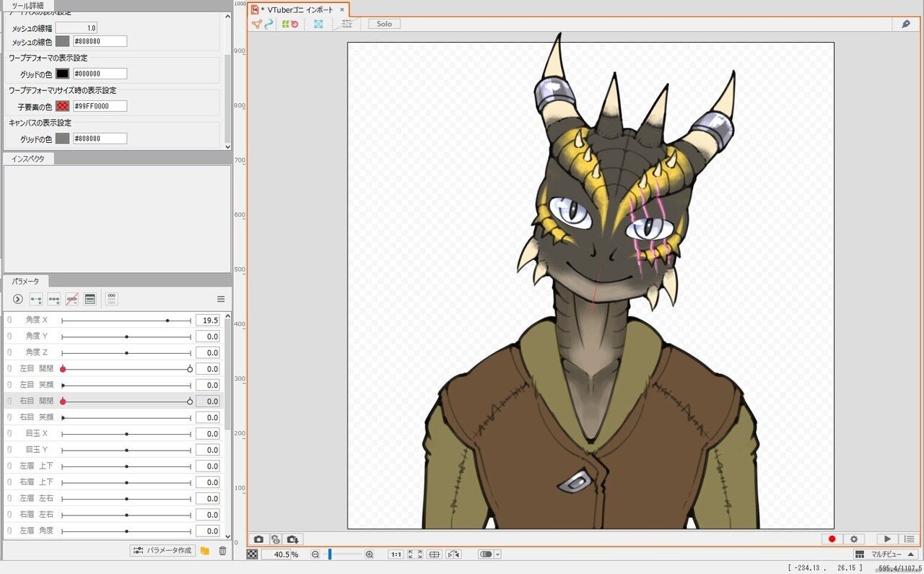The height and width of the screenshot is (574, 924).
Task: Click the パラメータ作成 button
Action: (162, 550)
